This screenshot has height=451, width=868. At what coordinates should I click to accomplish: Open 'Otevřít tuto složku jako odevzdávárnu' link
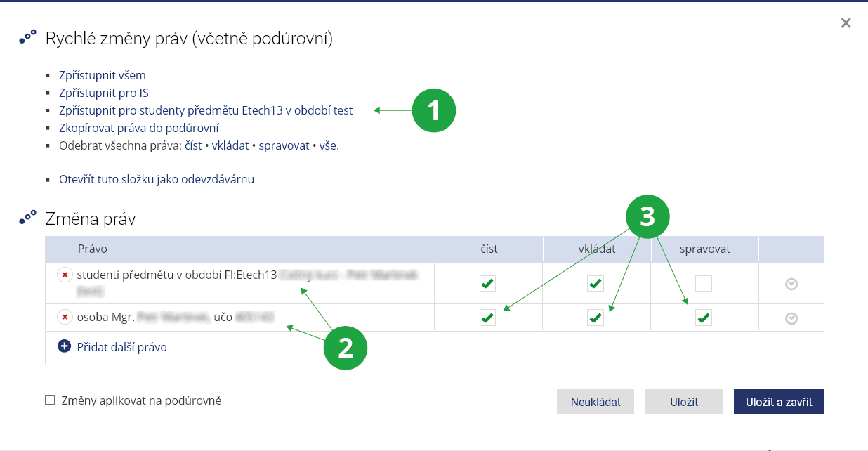(x=157, y=179)
